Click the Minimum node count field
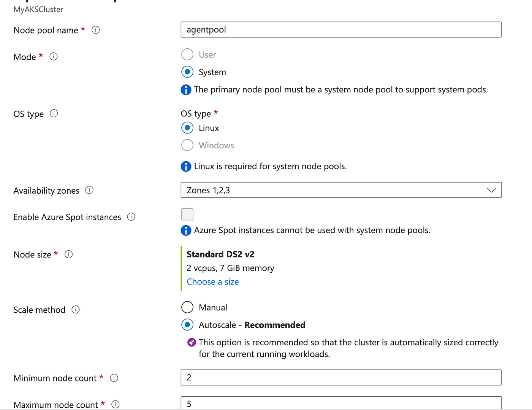Viewport: 532px width, 410px height. pyautogui.click(x=341, y=377)
